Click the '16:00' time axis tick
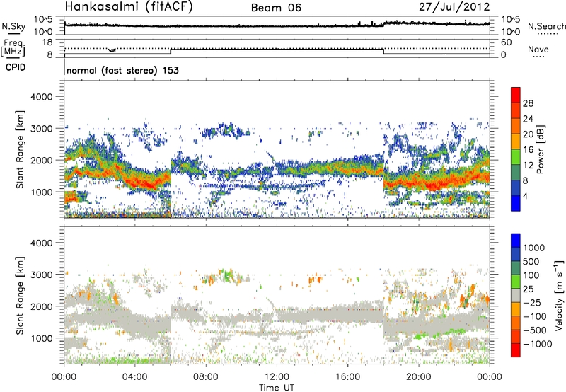Image resolution: width=566 pixels, height=392 pixels. 347,377
